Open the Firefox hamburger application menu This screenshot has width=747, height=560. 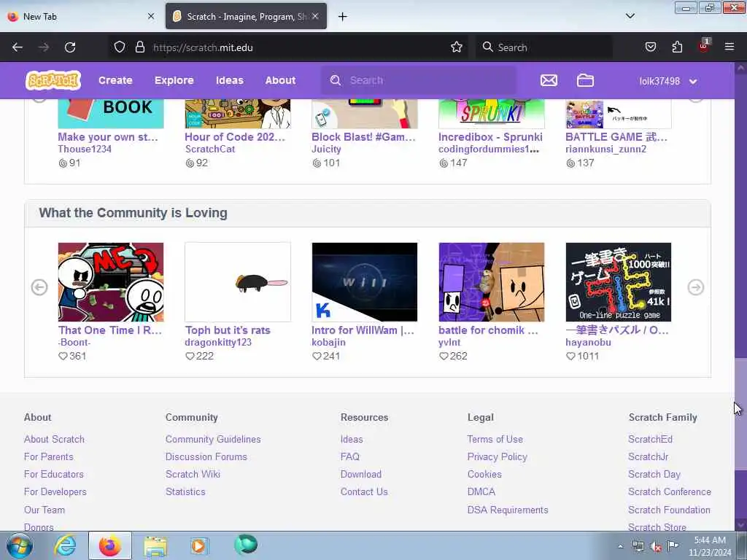(x=729, y=47)
